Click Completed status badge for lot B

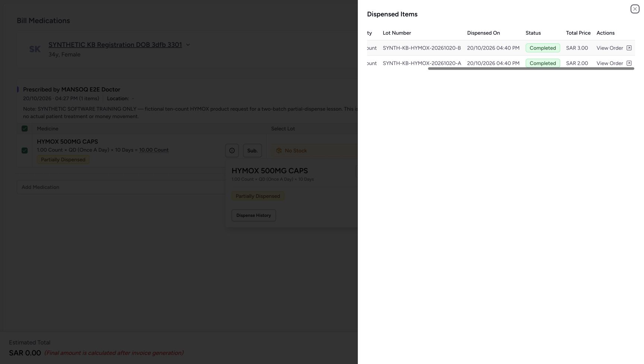pos(543,48)
